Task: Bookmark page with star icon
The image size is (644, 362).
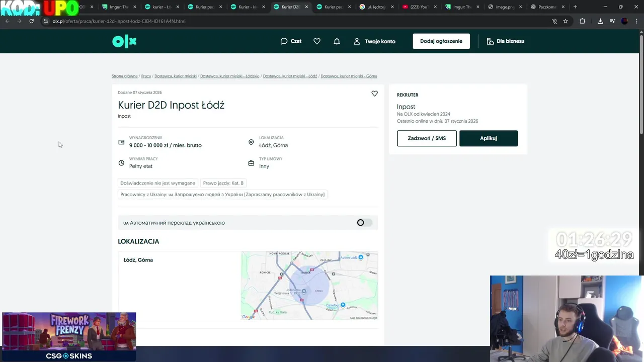Action: pyautogui.click(x=566, y=21)
